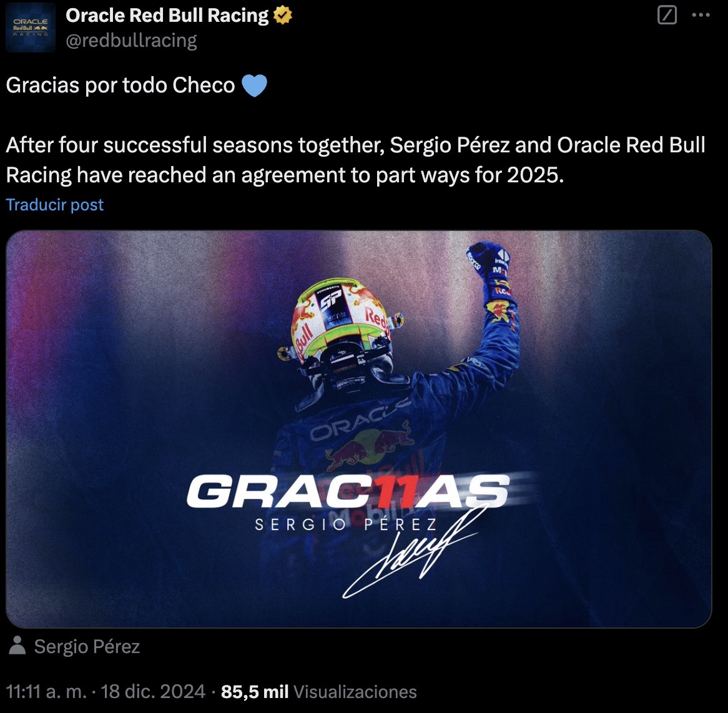Open the Oracle Red Bull Racing display name
The image size is (728, 713).
167,16
